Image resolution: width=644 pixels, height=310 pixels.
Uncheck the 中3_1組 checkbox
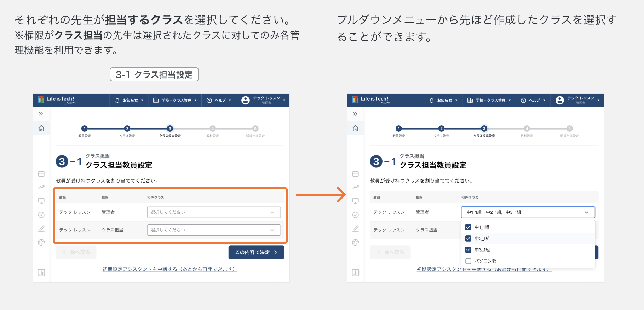pyautogui.click(x=468, y=250)
